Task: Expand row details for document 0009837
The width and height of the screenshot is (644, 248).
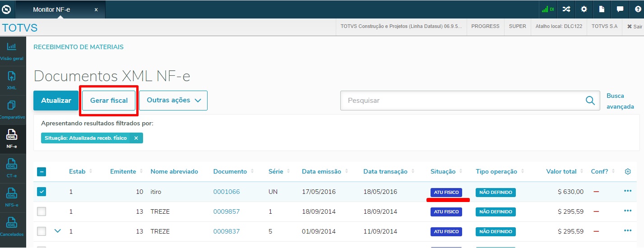Action: [x=57, y=231]
